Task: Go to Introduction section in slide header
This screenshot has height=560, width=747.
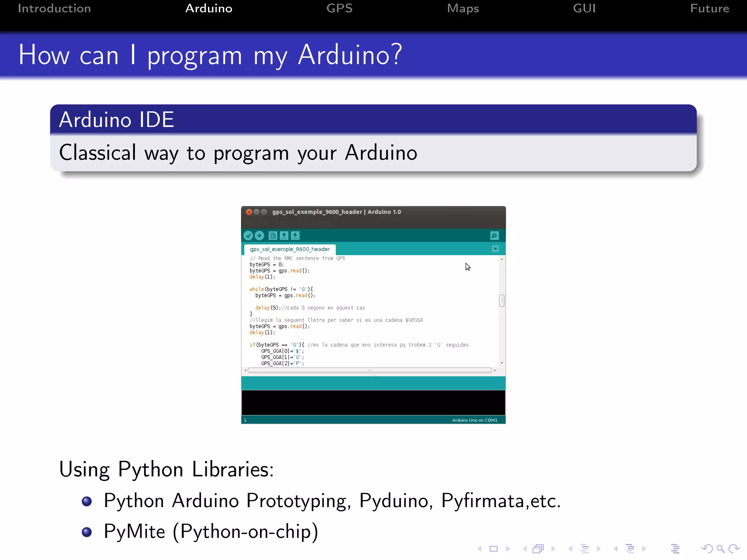Action: click(54, 8)
